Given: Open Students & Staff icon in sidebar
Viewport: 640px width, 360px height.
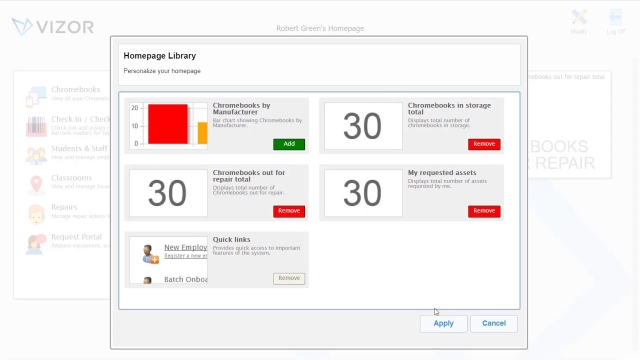Looking at the screenshot, I should pos(36,155).
